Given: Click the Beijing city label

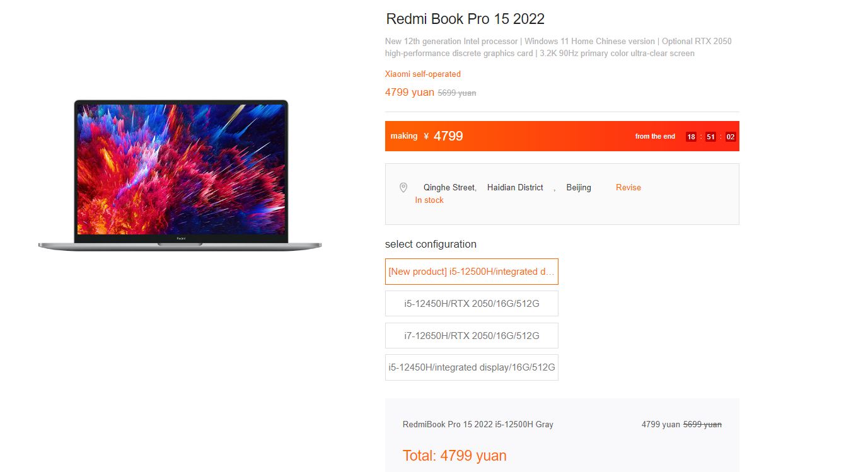Looking at the screenshot, I should click(x=579, y=187).
